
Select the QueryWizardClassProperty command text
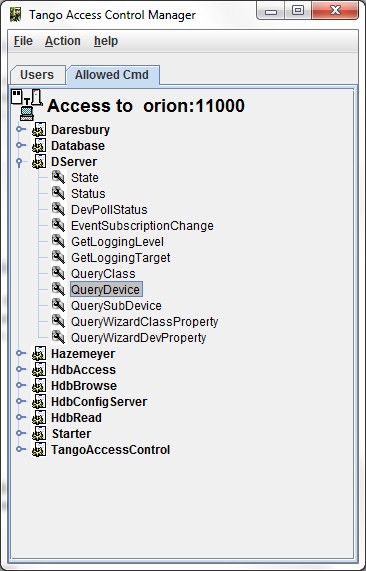click(x=144, y=322)
